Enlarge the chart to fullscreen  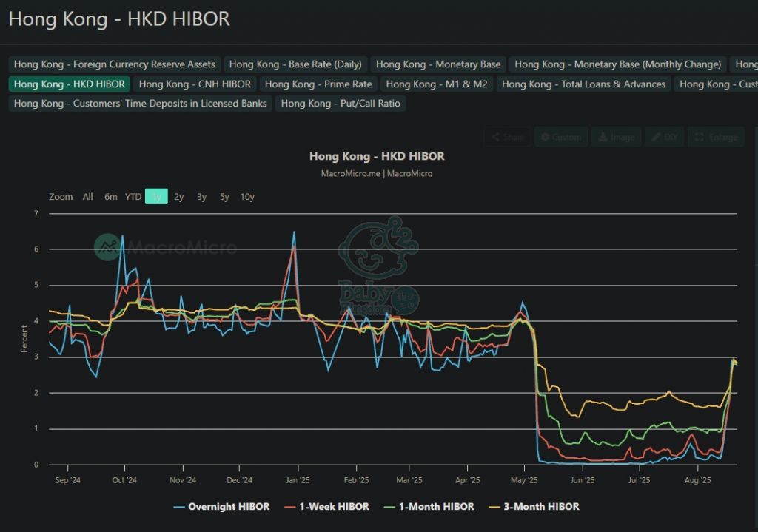(716, 137)
